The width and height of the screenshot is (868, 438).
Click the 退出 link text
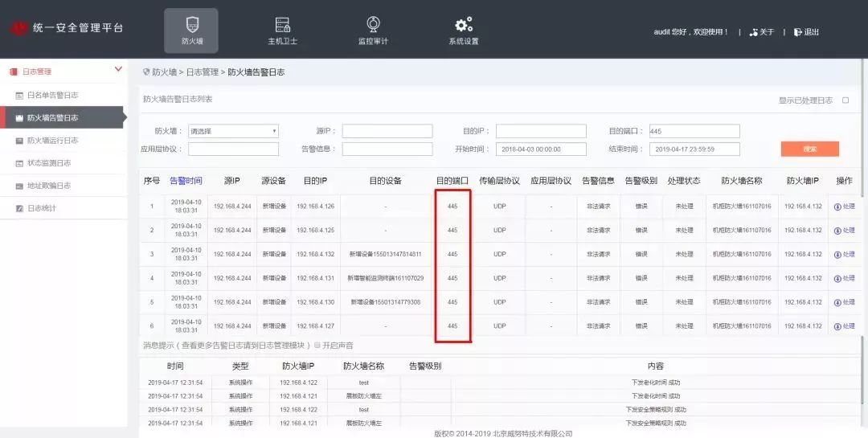[812, 32]
